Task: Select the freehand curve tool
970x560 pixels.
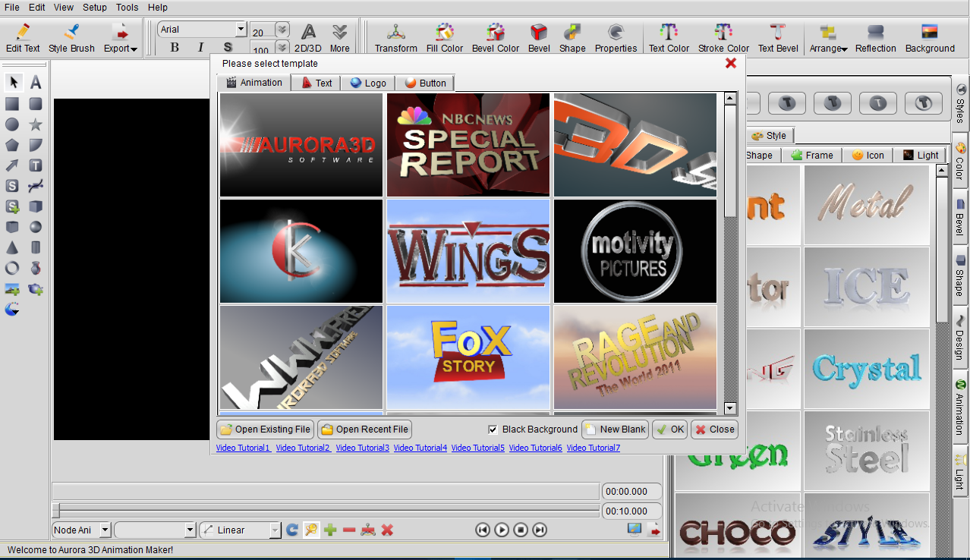Action: (36, 186)
